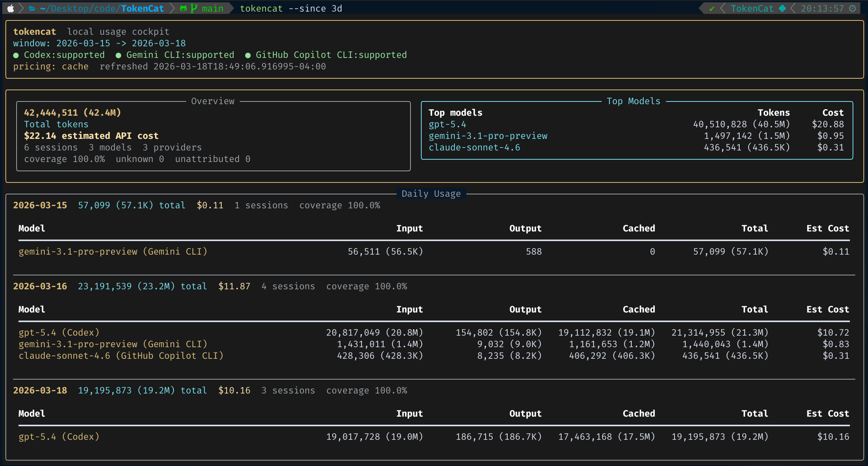Click the green dot before Codex:supported
The height and width of the screenshot is (466, 868).
point(16,56)
